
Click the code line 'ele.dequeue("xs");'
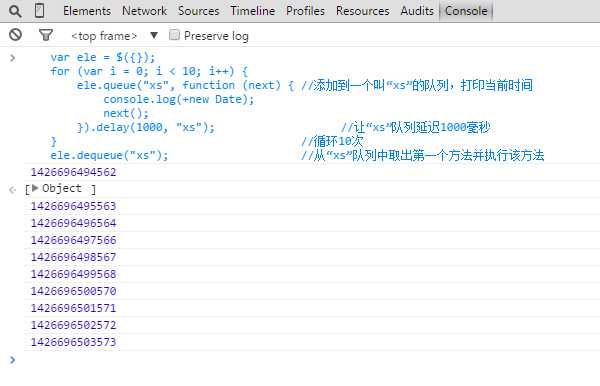coord(109,155)
